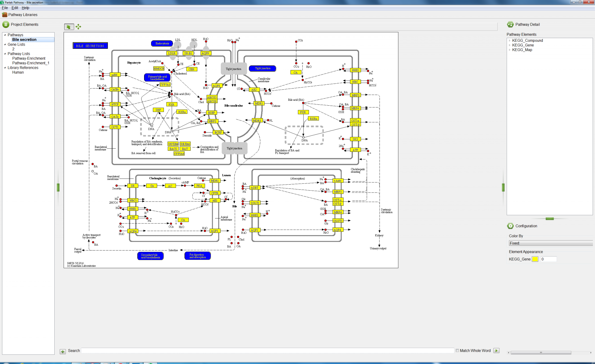Click the Pathway Detail hexagon icon
This screenshot has height=364, width=595.
510,24
